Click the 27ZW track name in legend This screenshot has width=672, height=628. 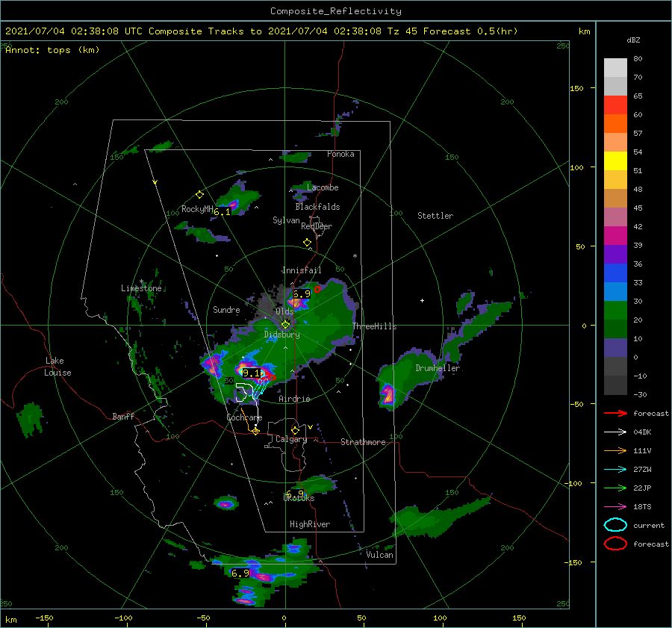642,470
